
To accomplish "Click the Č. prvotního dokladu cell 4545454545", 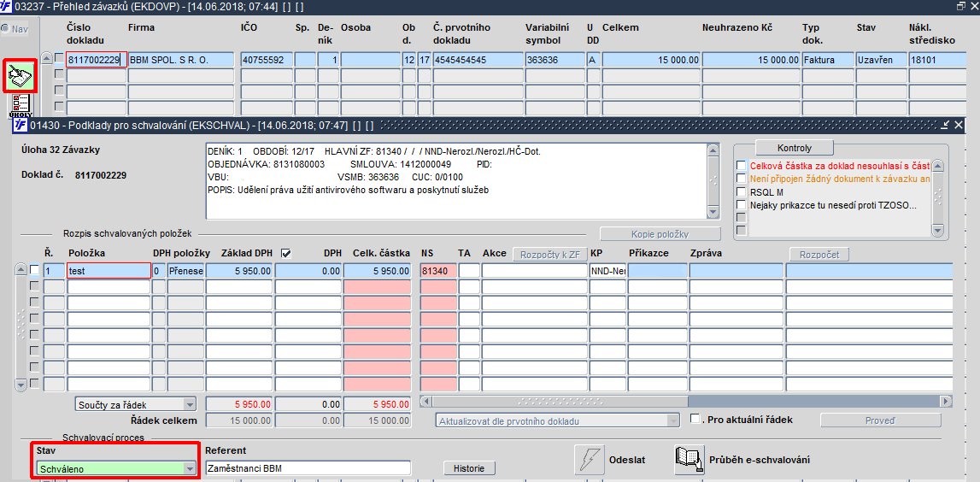I will [x=478, y=60].
